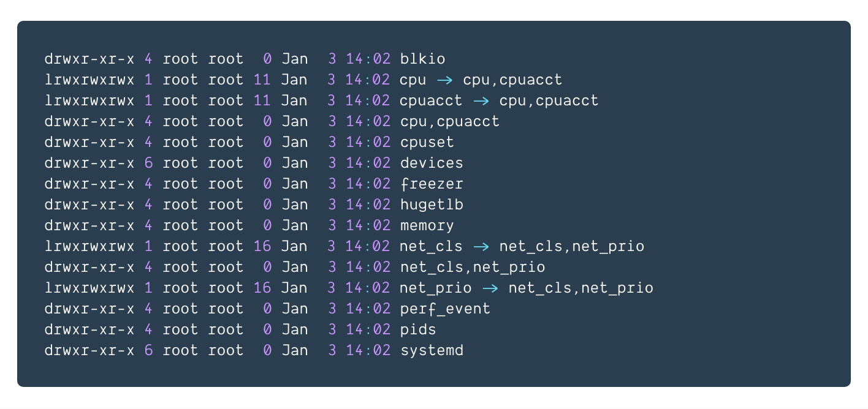Click the blkio directory name

coord(422,59)
